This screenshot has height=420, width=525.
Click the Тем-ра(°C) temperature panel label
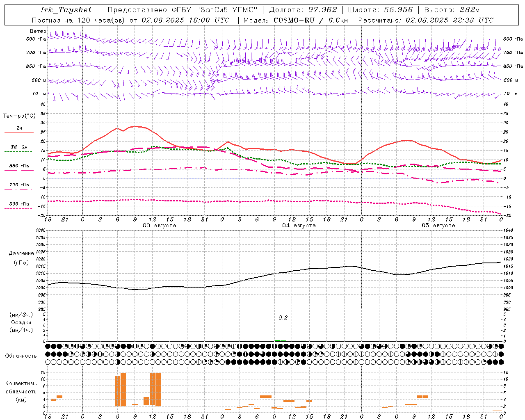tap(19, 116)
